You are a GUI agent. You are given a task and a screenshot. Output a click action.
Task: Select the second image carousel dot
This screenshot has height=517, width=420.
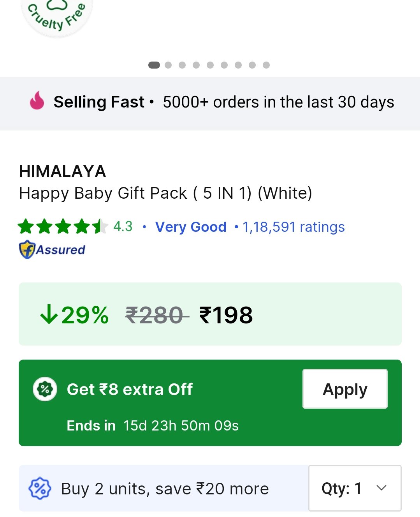pos(168,65)
